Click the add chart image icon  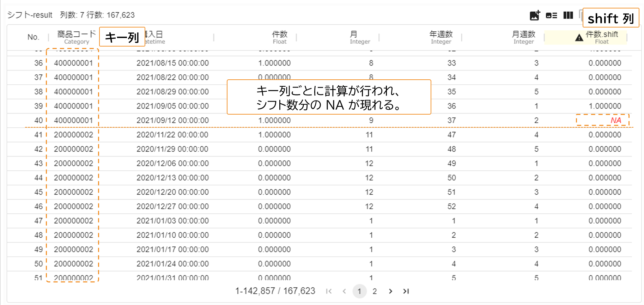(535, 15)
